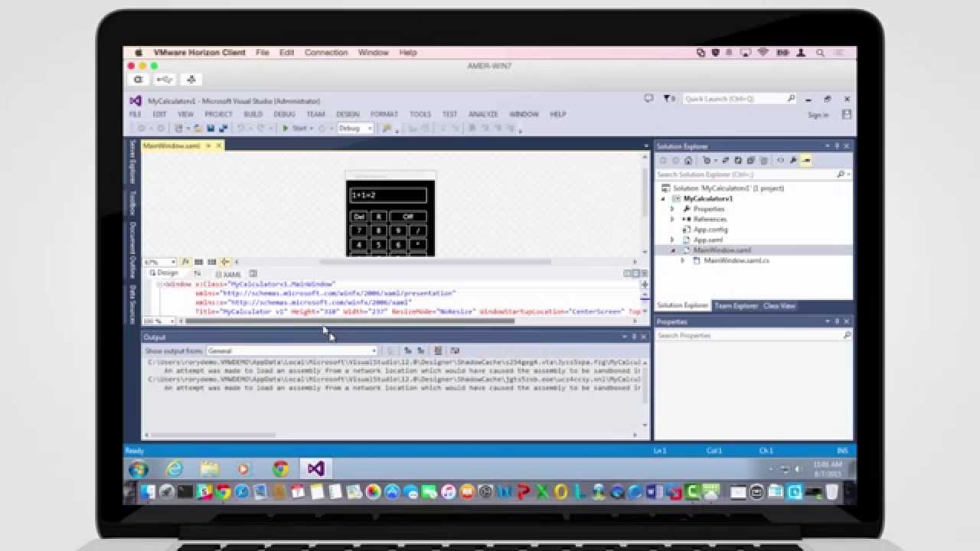Toggle Preview Selected Items icon
Screen dimensions: 980x551
[806, 161]
